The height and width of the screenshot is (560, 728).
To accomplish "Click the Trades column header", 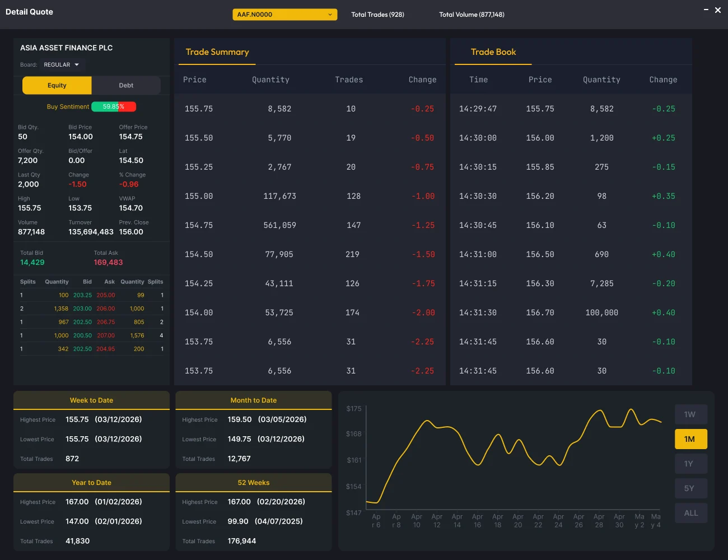I will [x=349, y=80].
